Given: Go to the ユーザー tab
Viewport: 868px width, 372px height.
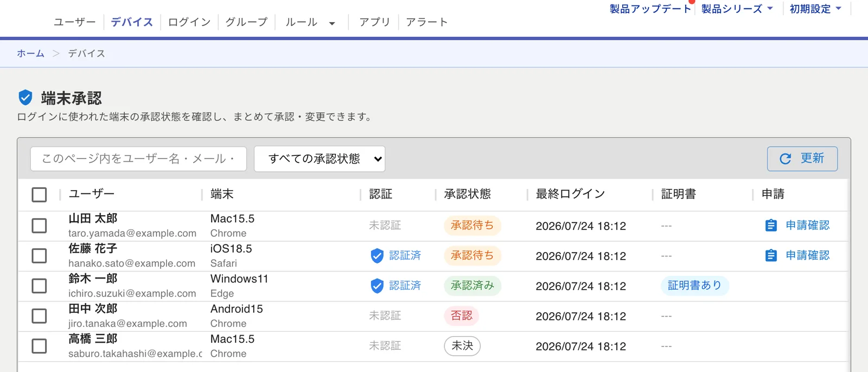Looking at the screenshot, I should pos(74,22).
